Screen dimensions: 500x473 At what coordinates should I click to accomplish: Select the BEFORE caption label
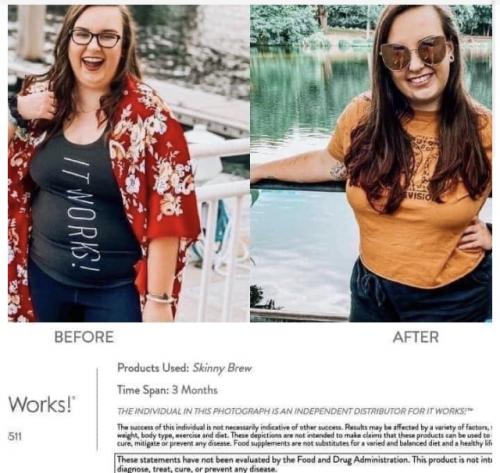coord(84,337)
